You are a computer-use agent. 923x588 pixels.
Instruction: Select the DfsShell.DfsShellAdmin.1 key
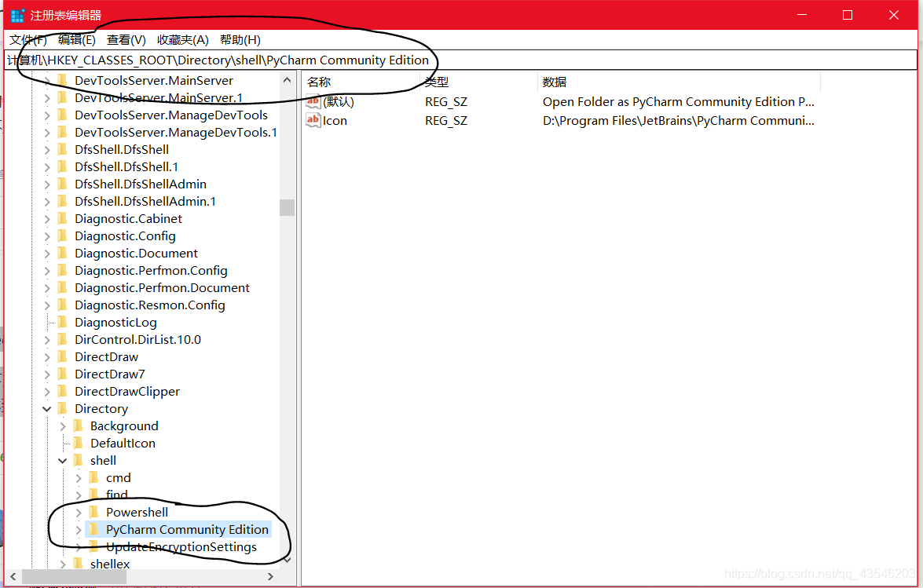(x=145, y=202)
